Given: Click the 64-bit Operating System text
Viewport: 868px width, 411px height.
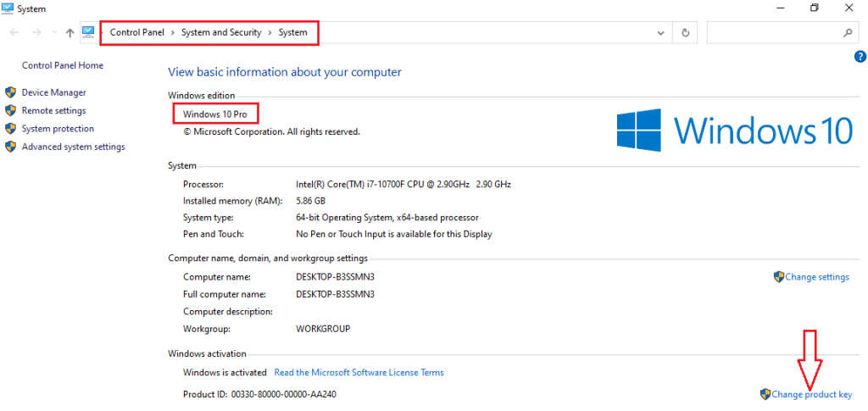Looking at the screenshot, I should pyautogui.click(x=387, y=218).
